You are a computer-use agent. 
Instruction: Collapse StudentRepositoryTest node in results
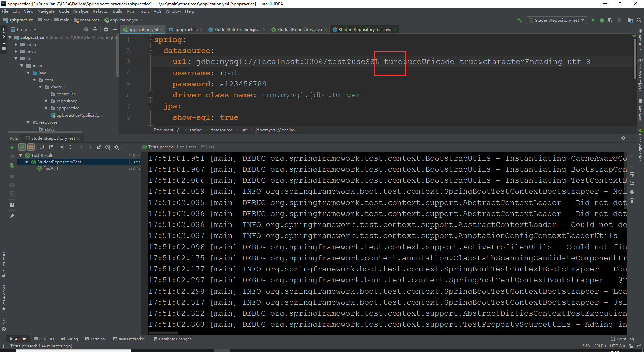click(x=27, y=162)
